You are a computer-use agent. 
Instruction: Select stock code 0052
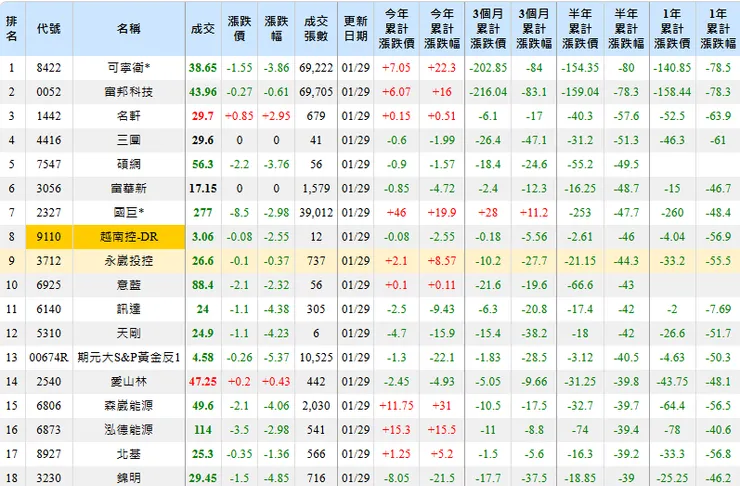[x=49, y=92]
